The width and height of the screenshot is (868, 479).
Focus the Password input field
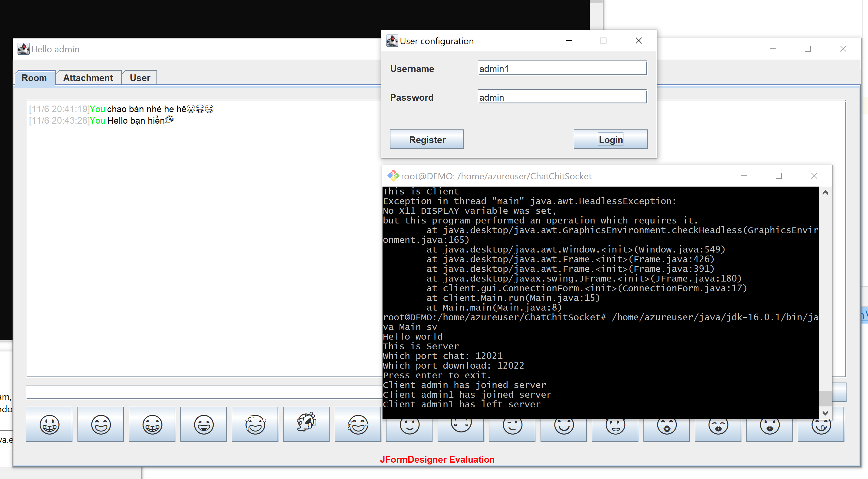pyautogui.click(x=561, y=97)
